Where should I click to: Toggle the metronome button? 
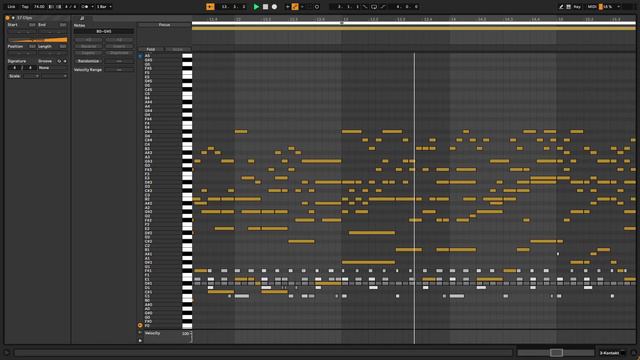(85, 7)
